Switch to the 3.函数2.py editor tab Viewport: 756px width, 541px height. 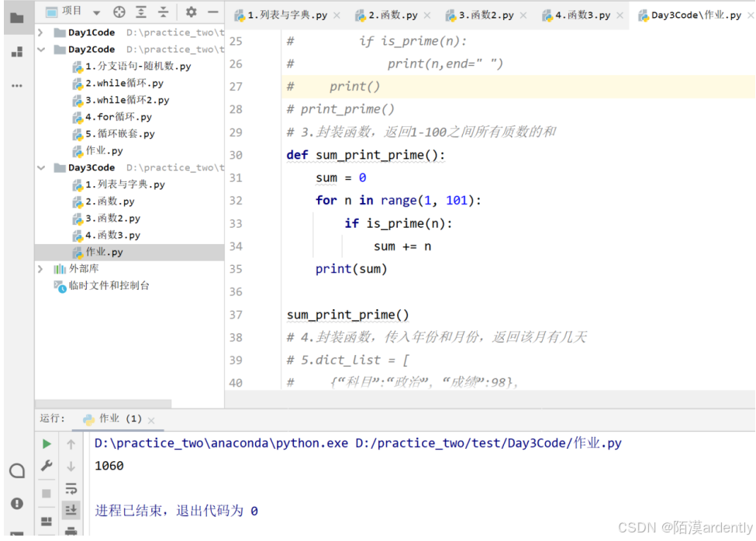(x=486, y=16)
